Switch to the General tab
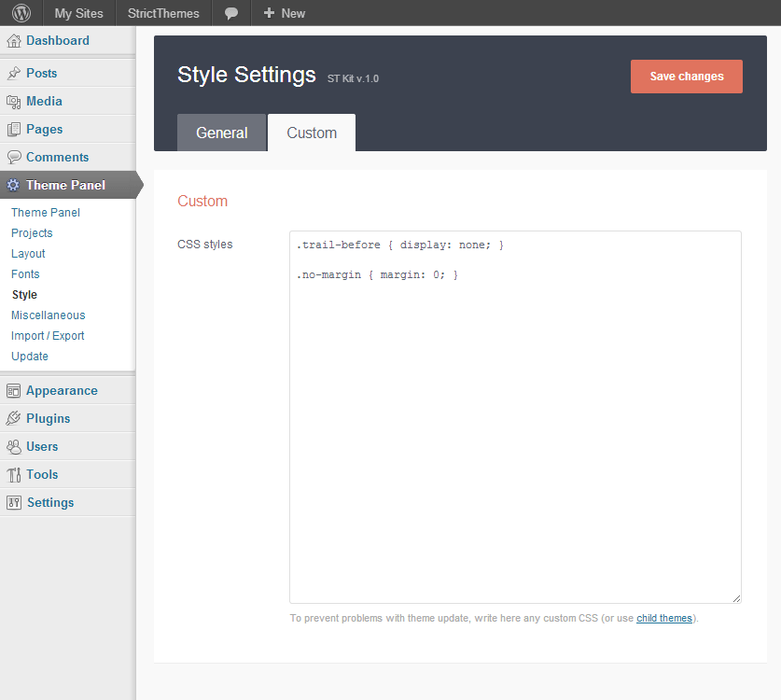This screenshot has width=781, height=700. pyautogui.click(x=221, y=133)
